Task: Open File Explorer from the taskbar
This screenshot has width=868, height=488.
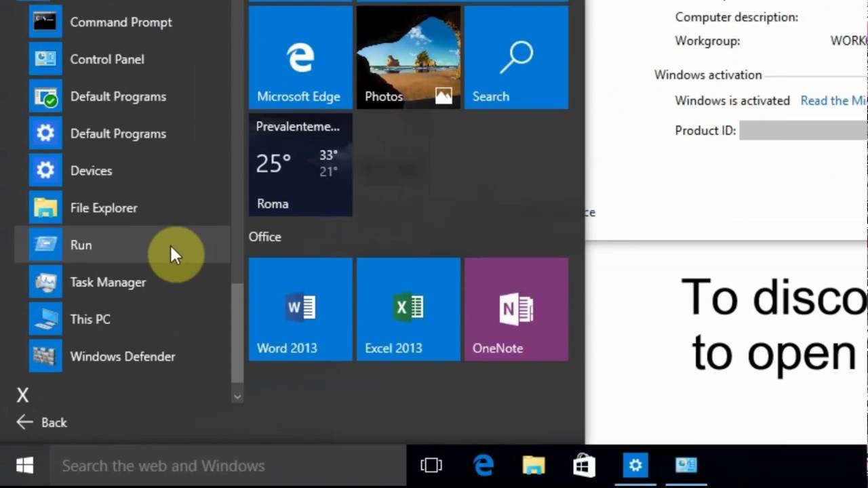Action: (x=534, y=466)
